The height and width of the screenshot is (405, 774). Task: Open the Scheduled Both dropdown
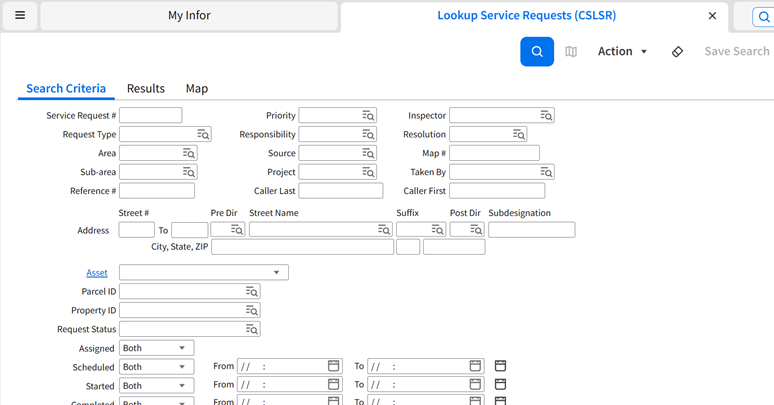[156, 367]
